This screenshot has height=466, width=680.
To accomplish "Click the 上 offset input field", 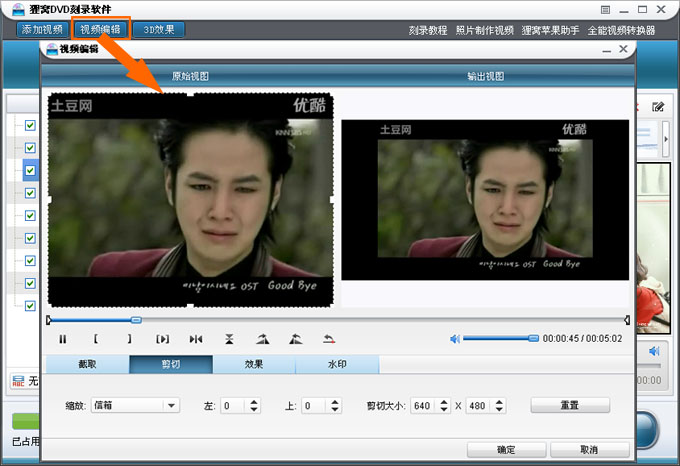I will click(315, 406).
